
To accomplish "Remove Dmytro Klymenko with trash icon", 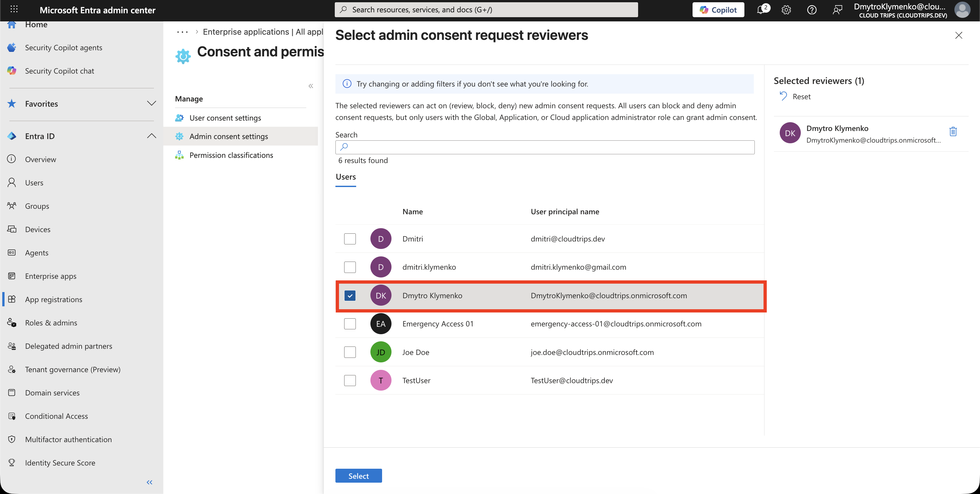I will [953, 132].
